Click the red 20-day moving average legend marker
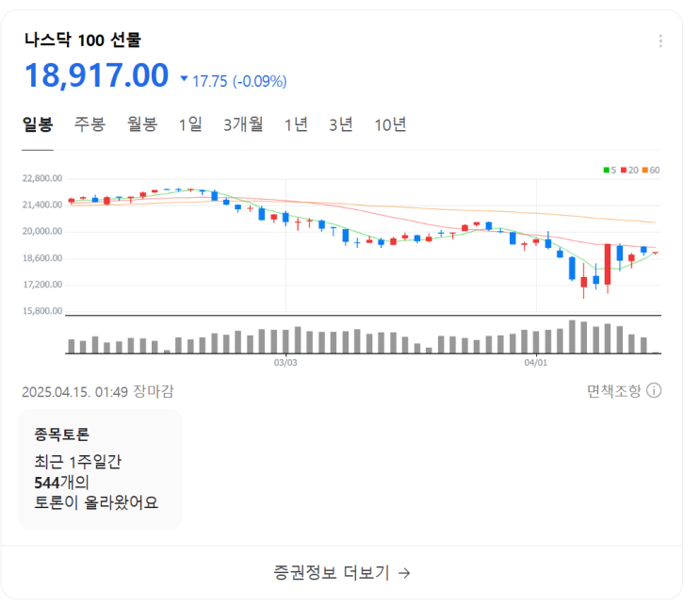Image resolution: width=700 pixels, height=607 pixels. (624, 170)
